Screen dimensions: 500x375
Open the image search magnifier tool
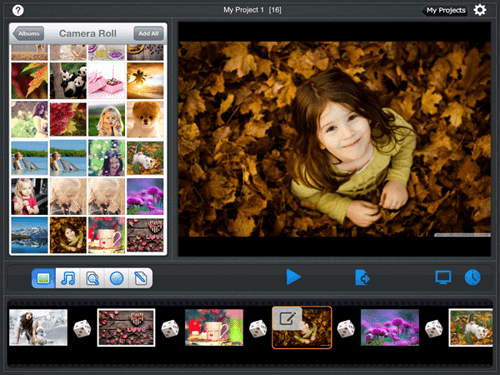pos(92,278)
